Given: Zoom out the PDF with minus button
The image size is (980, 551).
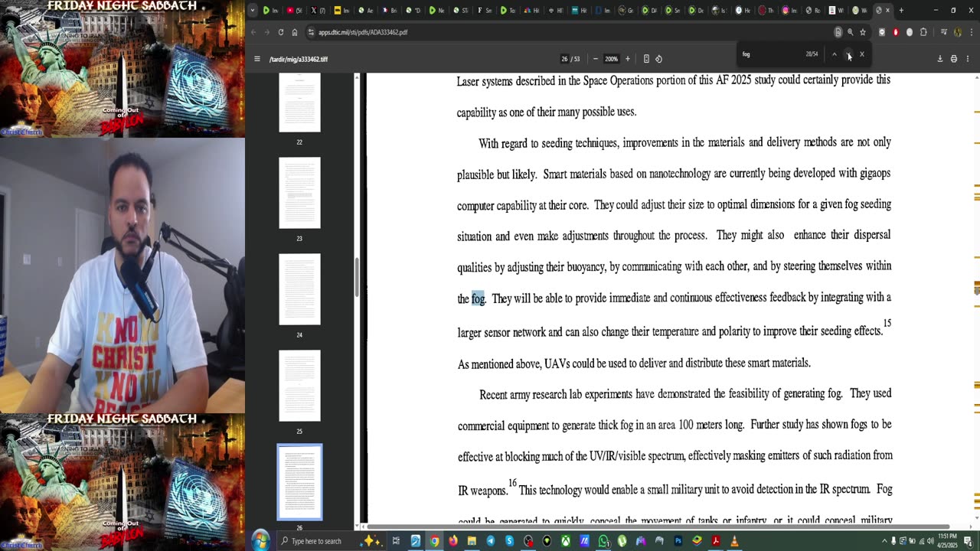Looking at the screenshot, I should 596,59.
